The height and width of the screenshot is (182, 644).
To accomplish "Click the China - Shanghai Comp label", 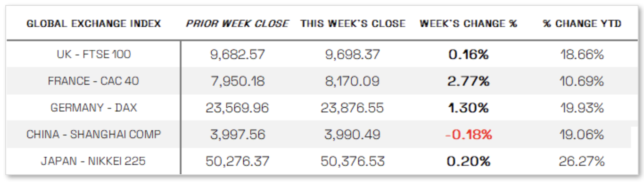I will tap(94, 134).
